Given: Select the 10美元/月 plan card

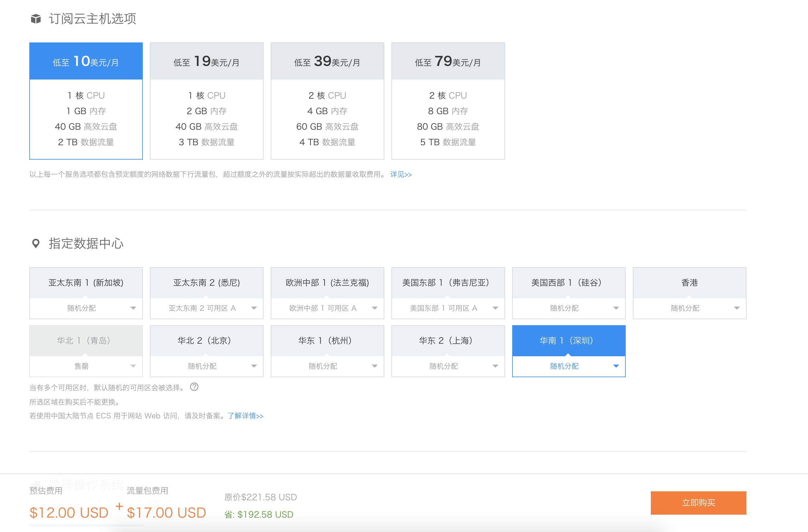Looking at the screenshot, I should tap(86, 101).
